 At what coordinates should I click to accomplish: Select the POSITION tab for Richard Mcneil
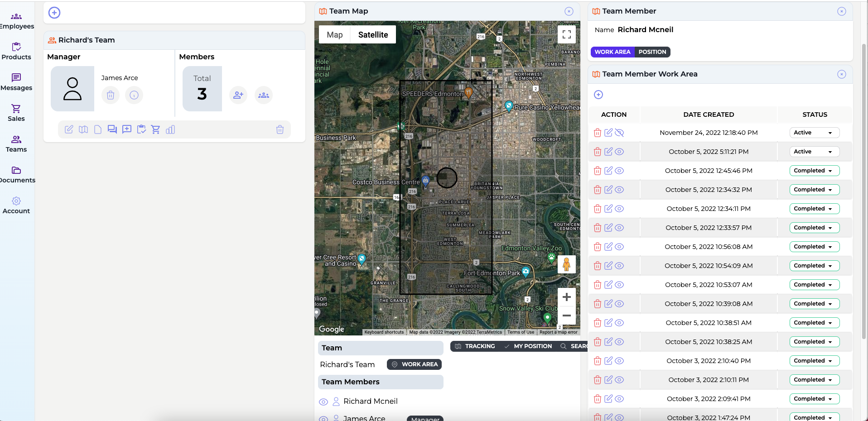652,52
